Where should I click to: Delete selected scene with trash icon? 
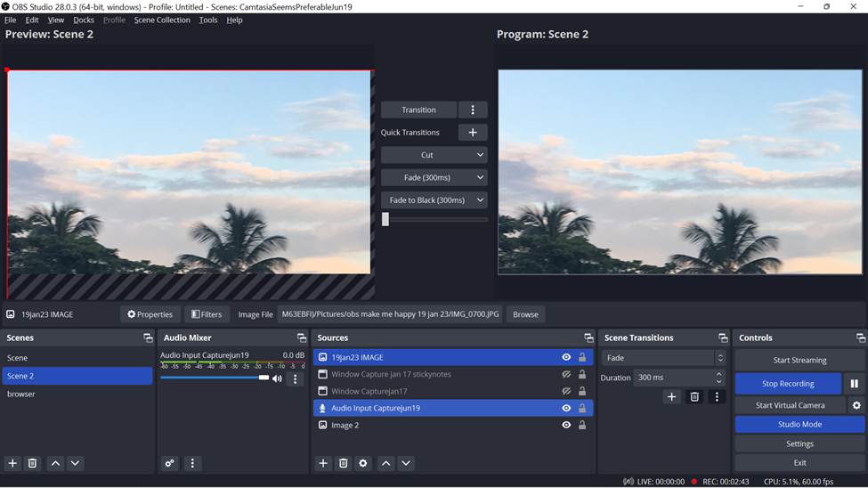(x=33, y=463)
